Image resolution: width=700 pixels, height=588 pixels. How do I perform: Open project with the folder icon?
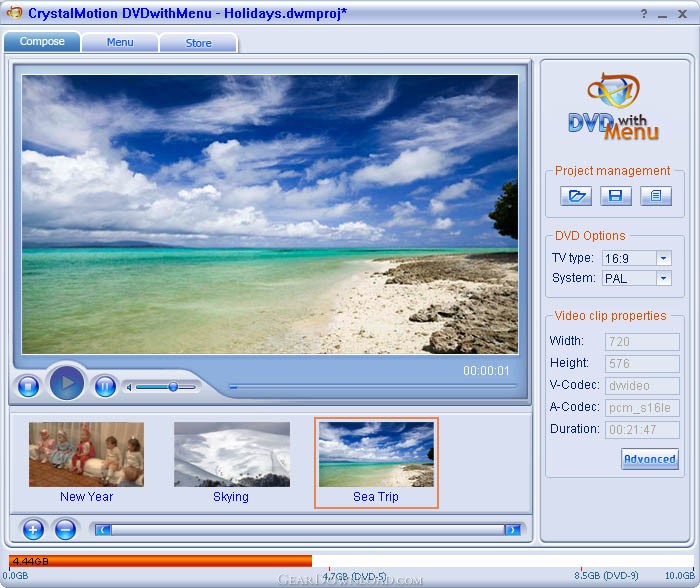[576, 196]
